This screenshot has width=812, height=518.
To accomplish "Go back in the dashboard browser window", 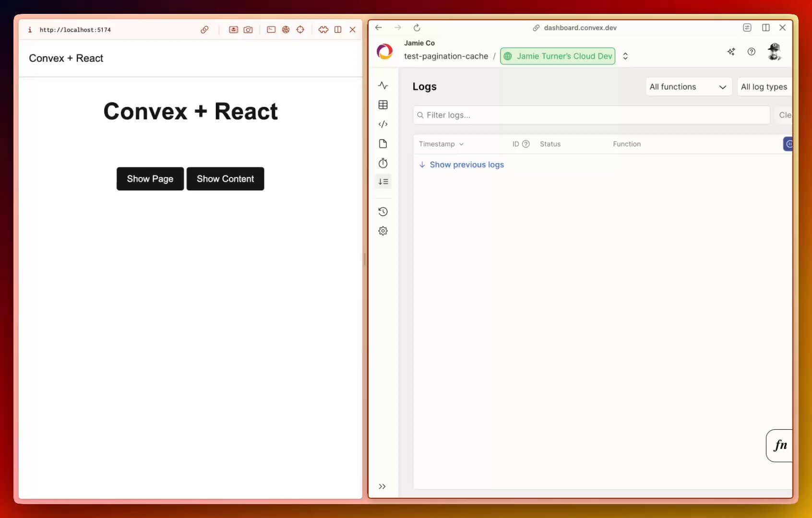I will pos(379,28).
